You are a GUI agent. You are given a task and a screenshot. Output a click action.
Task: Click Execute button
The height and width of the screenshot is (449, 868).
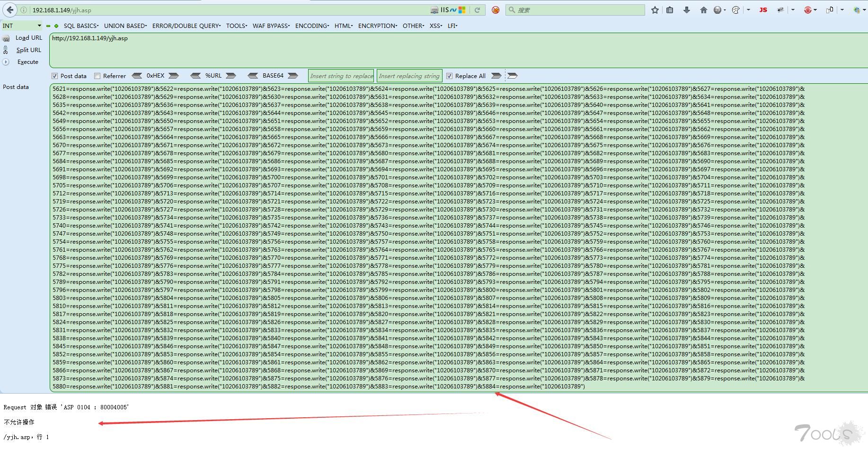[x=28, y=62]
